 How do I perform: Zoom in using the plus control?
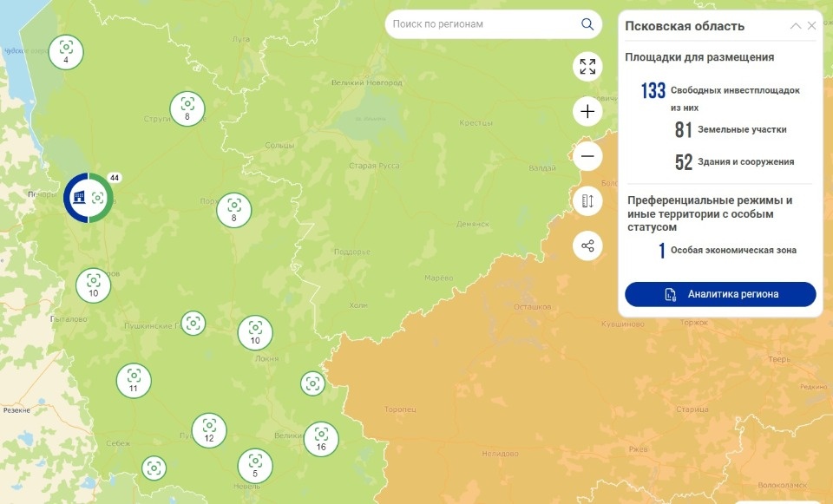pyautogui.click(x=587, y=111)
